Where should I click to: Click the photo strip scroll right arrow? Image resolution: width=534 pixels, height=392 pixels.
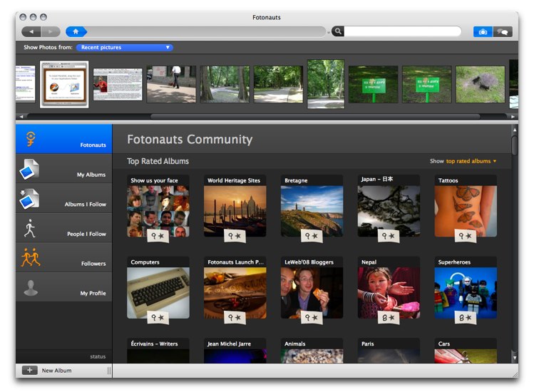pos(513,116)
